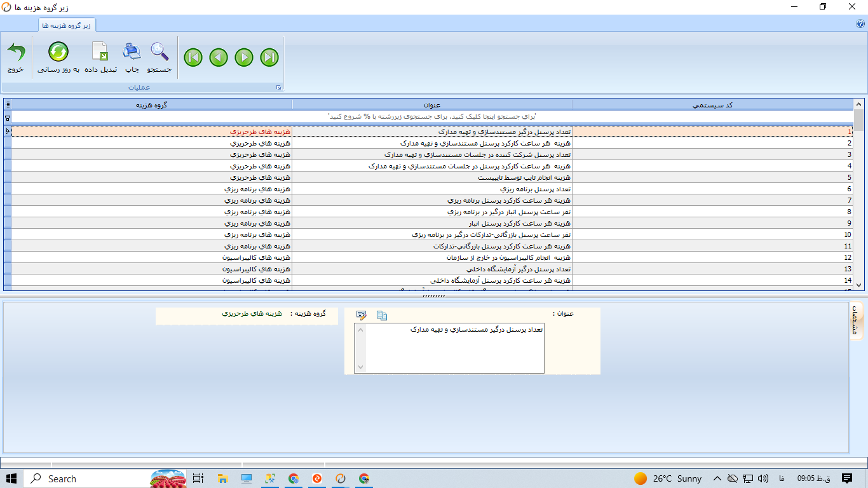Select the زیر گروه هزینه ها tab
Viewport: 868px width, 488px height.
67,25
